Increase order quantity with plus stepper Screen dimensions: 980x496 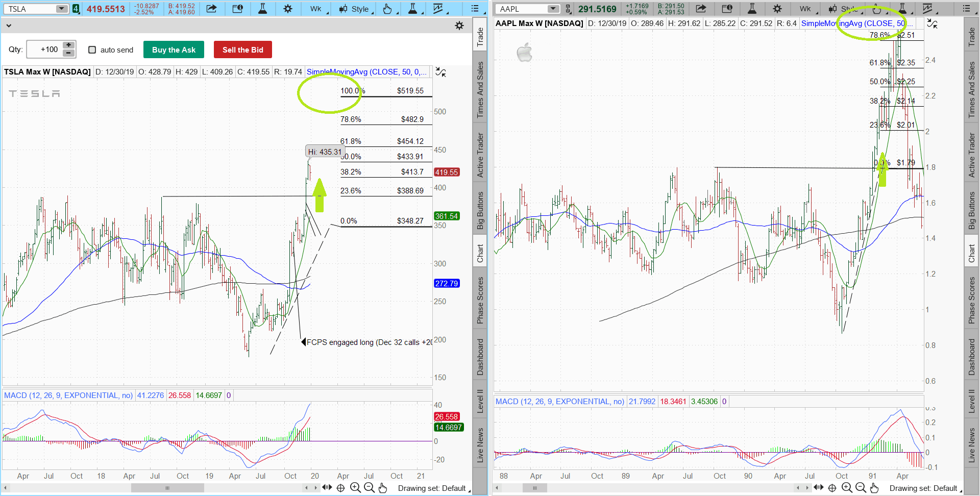coord(68,45)
